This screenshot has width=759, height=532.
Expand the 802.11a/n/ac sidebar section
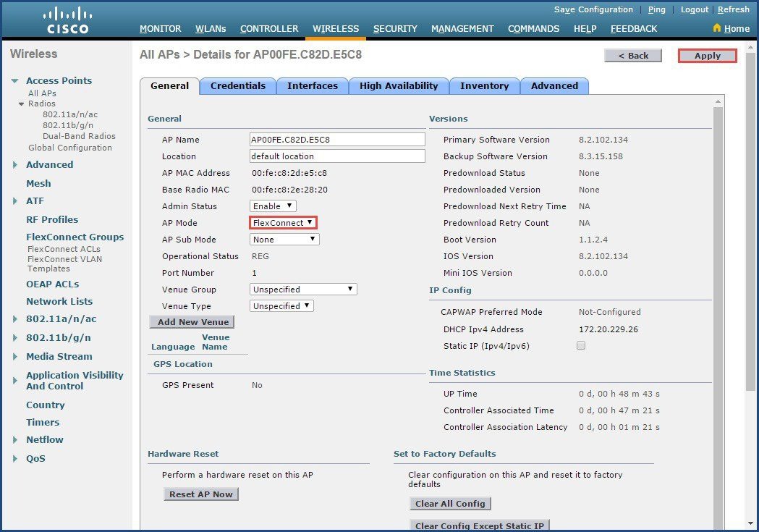[x=15, y=319]
